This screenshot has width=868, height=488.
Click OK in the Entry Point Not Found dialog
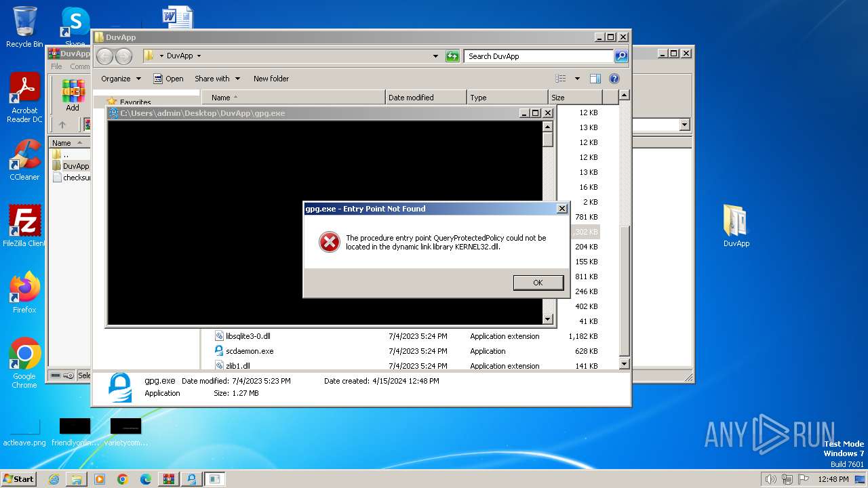[x=538, y=283]
